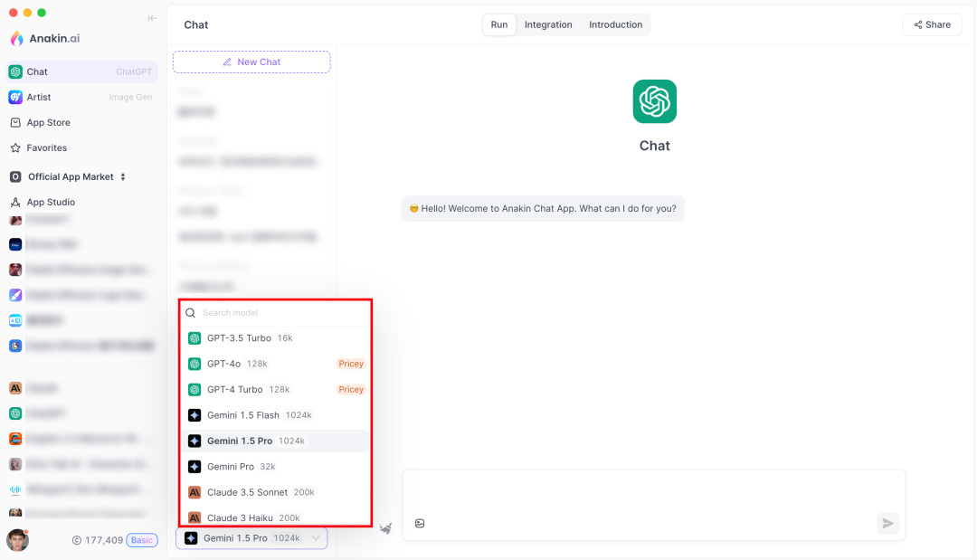Click the Share icon glyph
This screenshot has height=560, width=977.
[x=918, y=25]
